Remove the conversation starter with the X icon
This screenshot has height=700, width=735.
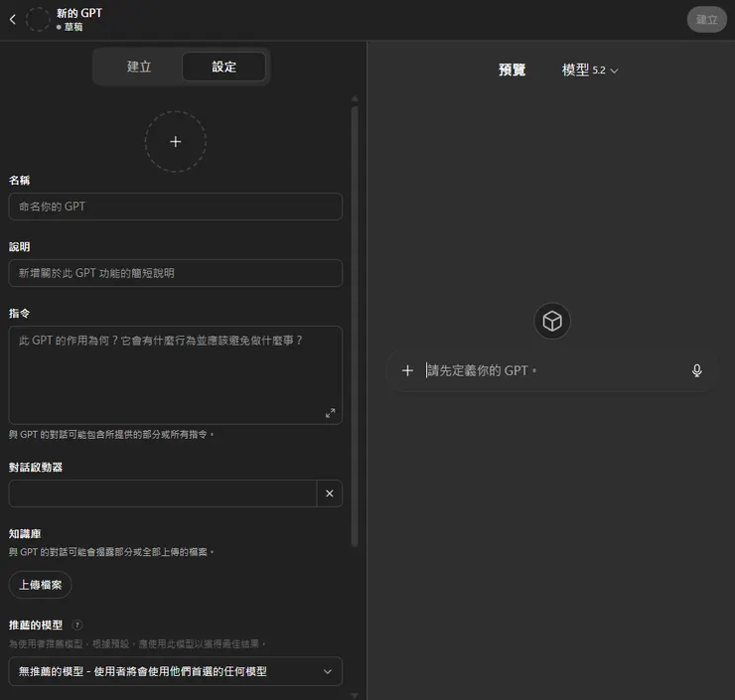[x=330, y=493]
